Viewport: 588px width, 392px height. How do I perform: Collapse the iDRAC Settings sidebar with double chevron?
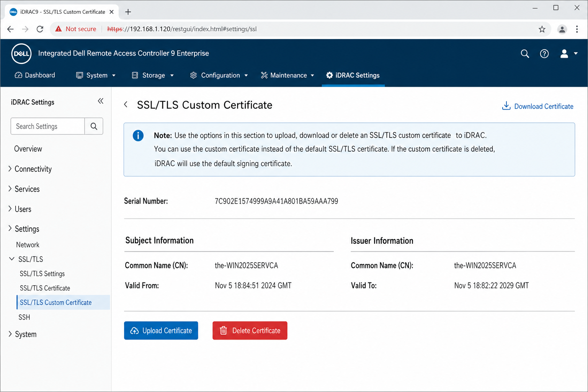click(x=101, y=101)
